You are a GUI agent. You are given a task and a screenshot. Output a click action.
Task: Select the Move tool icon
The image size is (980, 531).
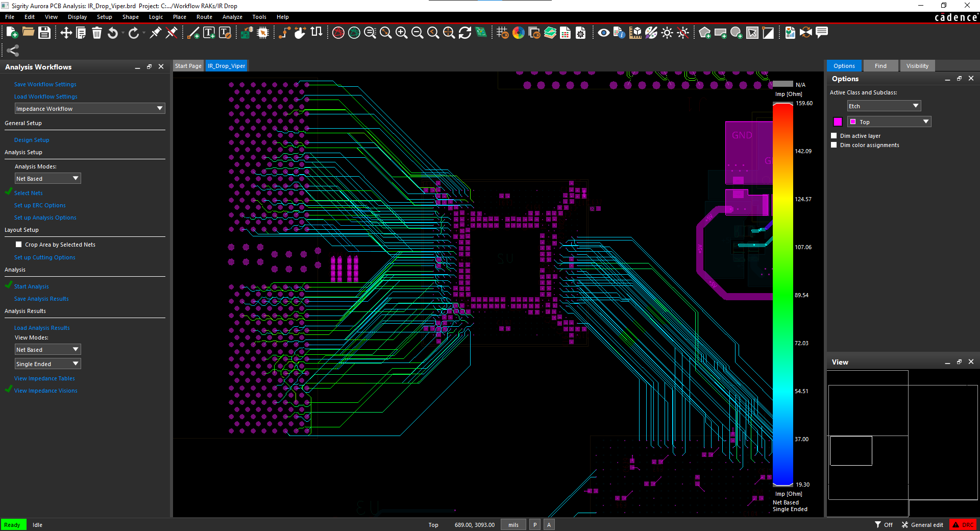click(66, 33)
